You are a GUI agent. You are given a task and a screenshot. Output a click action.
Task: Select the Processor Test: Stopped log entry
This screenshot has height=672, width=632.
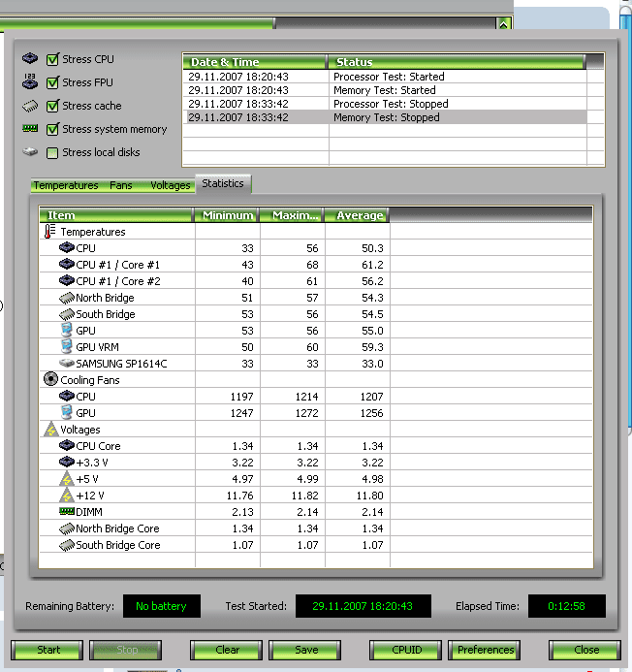[386, 104]
